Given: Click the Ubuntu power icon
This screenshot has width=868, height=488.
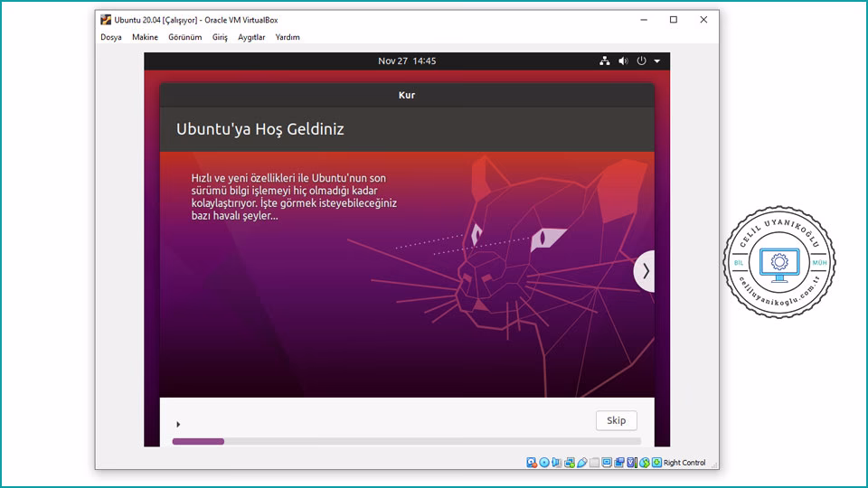Looking at the screenshot, I should coord(641,61).
